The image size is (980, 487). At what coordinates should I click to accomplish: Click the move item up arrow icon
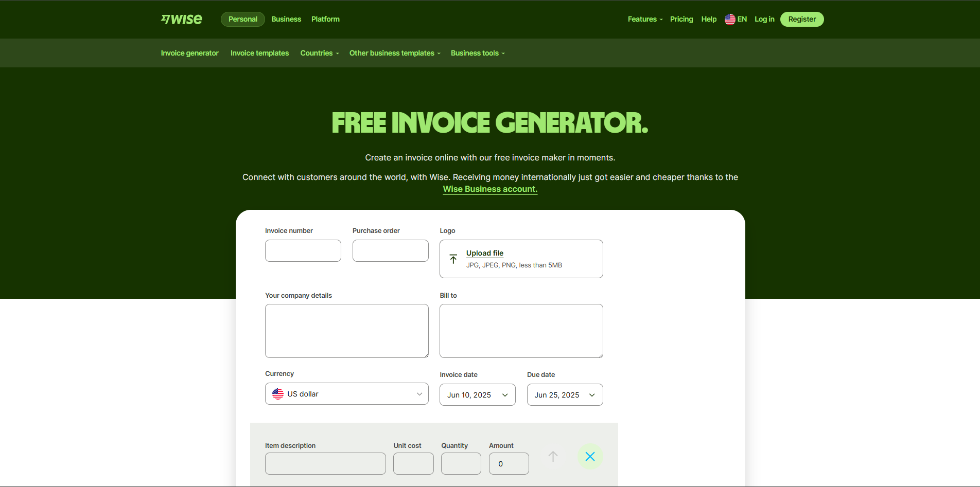tap(553, 456)
